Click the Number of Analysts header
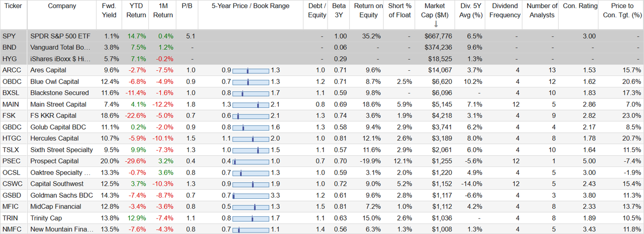The width and height of the screenshot is (644, 234). tap(542, 11)
